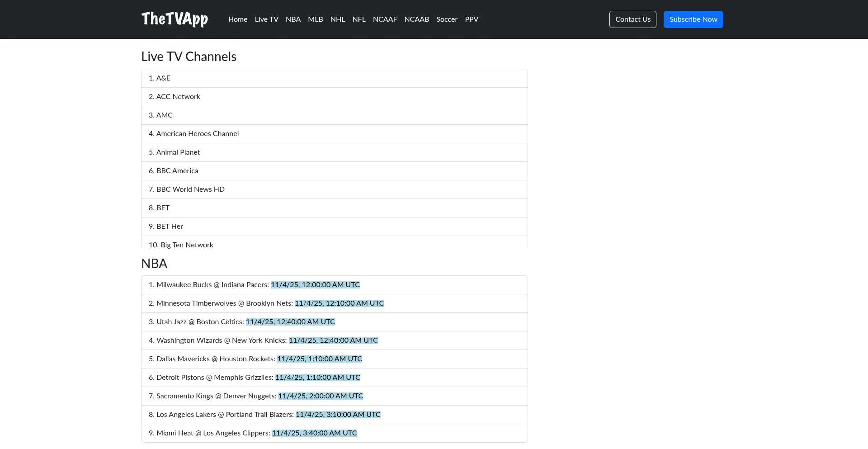This screenshot has height=449, width=868.
Task: Go to the Live TV menu item
Action: click(266, 19)
